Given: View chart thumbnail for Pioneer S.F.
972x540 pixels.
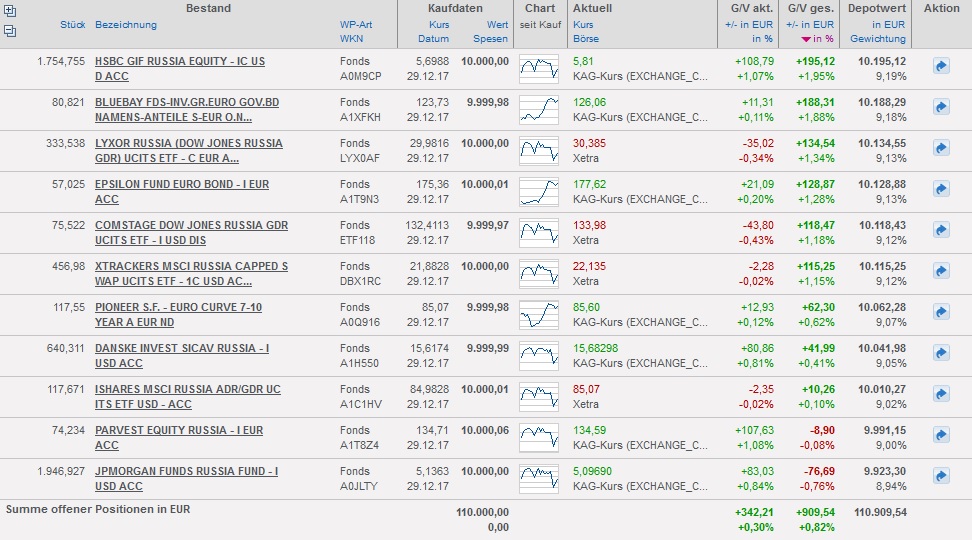Looking at the screenshot, I should click(x=539, y=314).
